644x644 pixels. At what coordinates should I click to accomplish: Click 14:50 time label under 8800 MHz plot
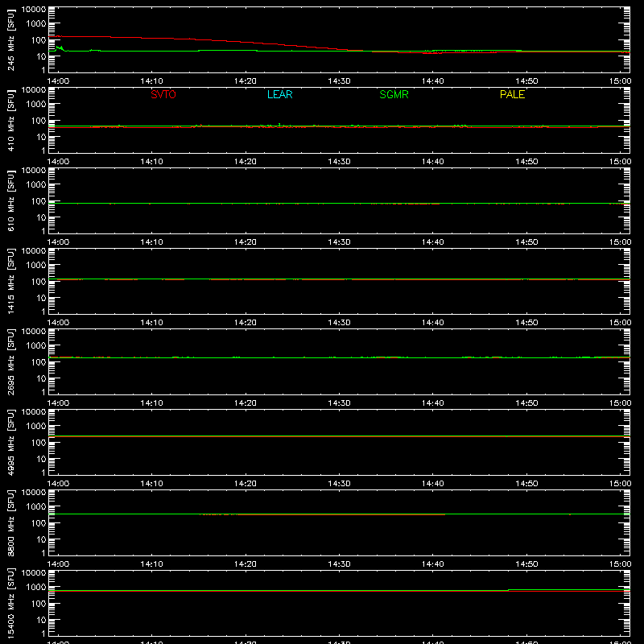tap(526, 564)
